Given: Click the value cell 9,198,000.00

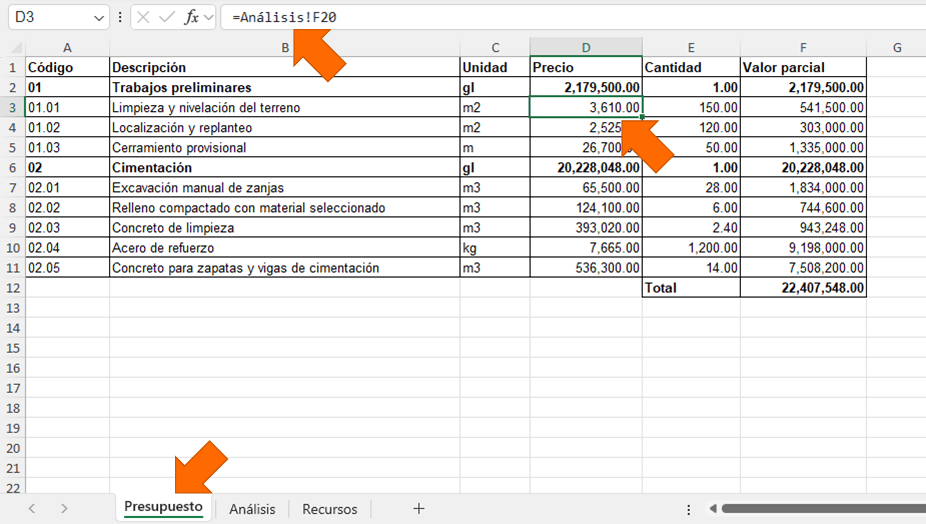Looking at the screenshot, I should coord(803,248).
